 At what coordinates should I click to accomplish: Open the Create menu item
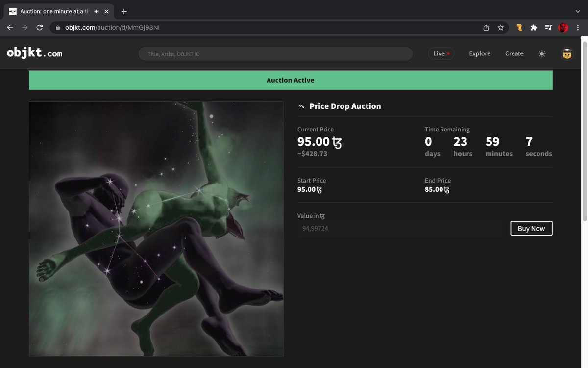tap(514, 53)
